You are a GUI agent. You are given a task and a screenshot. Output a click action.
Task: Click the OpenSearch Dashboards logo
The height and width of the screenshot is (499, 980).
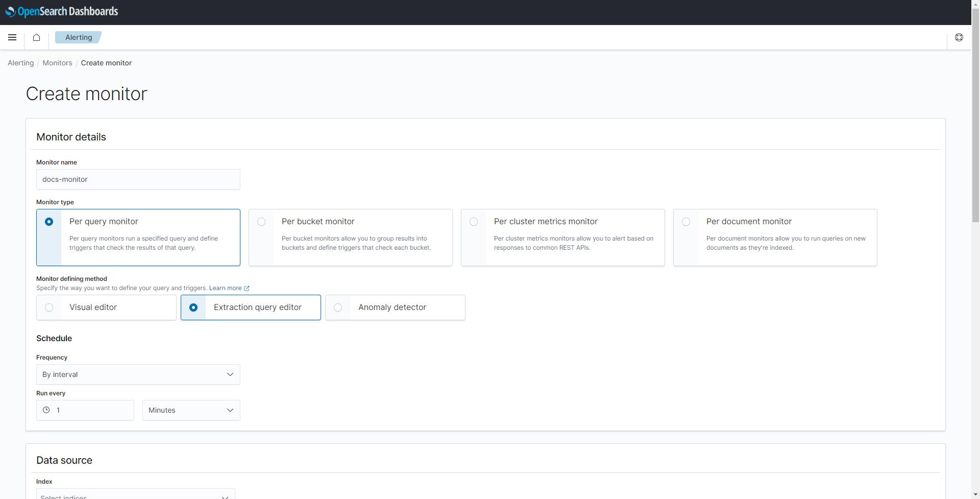(62, 11)
